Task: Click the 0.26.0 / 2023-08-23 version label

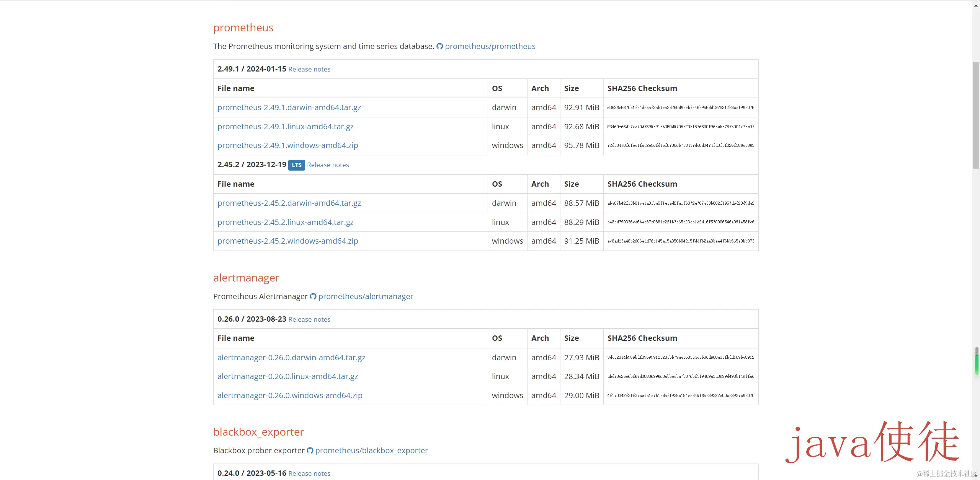Action: tap(252, 319)
